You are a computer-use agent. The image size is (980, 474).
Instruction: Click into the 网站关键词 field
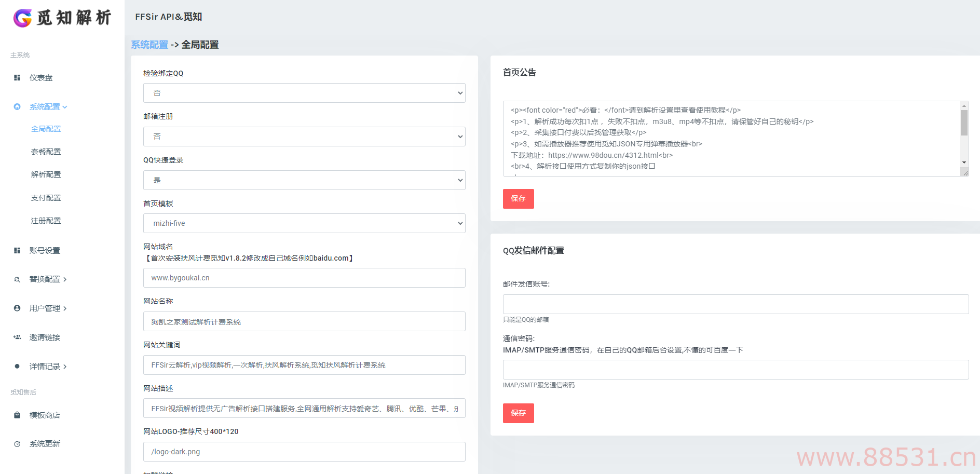pyautogui.click(x=304, y=365)
